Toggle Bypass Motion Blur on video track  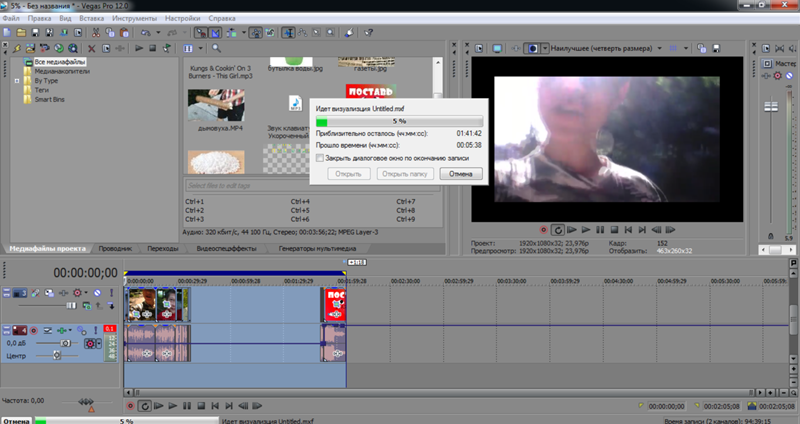pyautogui.click(x=35, y=293)
